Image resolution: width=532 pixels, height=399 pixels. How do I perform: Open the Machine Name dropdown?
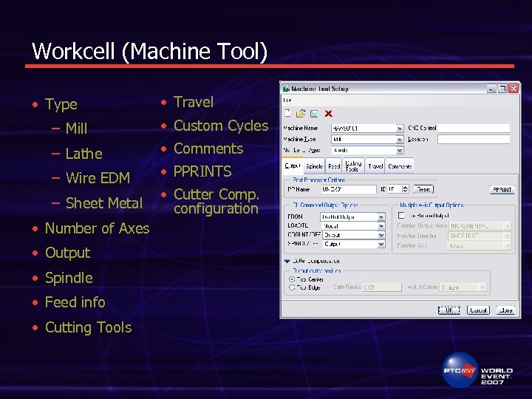(x=400, y=129)
